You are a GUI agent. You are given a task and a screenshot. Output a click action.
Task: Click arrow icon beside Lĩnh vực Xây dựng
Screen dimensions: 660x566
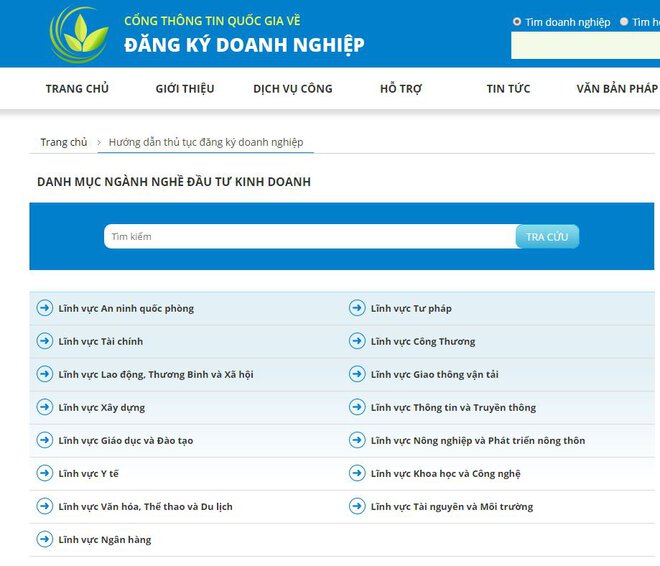45,407
